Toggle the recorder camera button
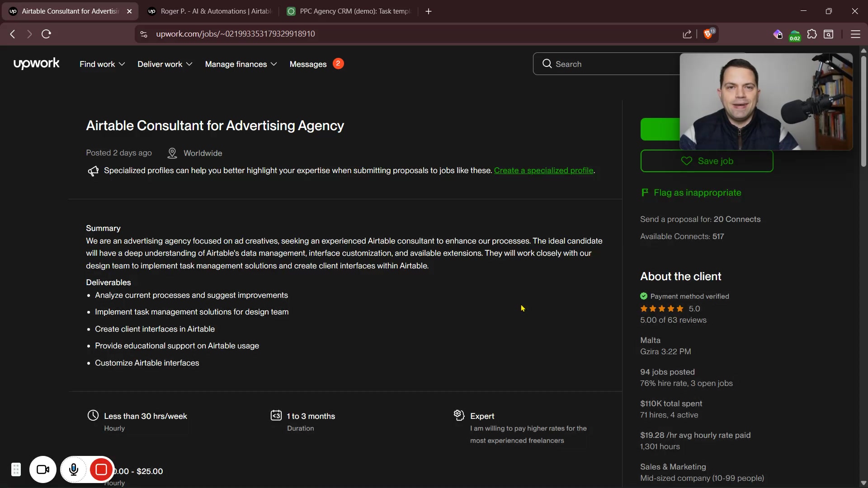 43,470
